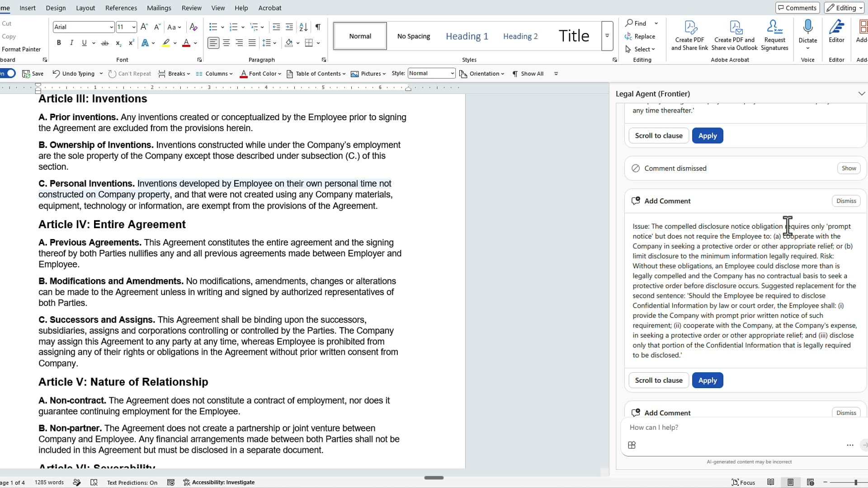Screen dimensions: 868x488
Task: Open the Style combo box Normal
Action: point(431,73)
